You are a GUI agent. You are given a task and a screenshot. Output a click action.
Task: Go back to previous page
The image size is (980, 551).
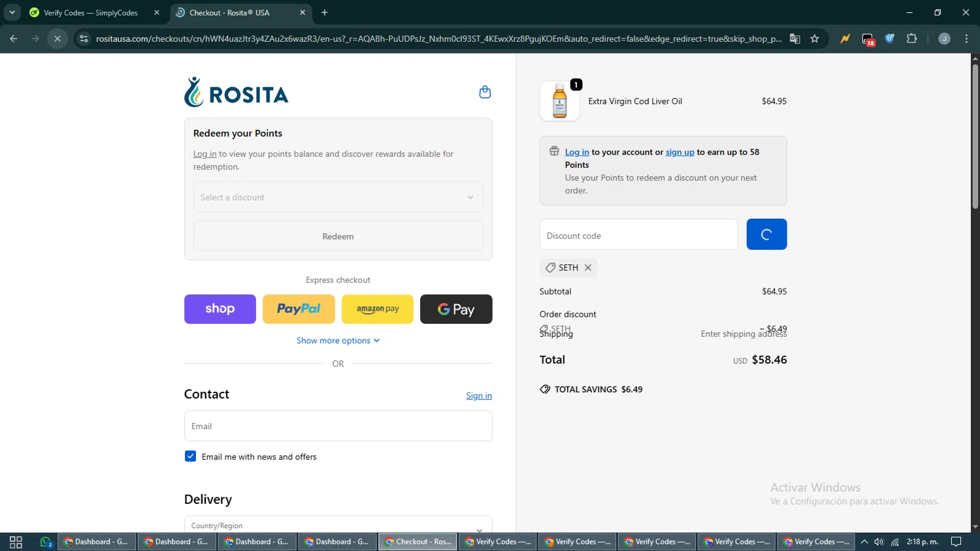[x=14, y=39]
